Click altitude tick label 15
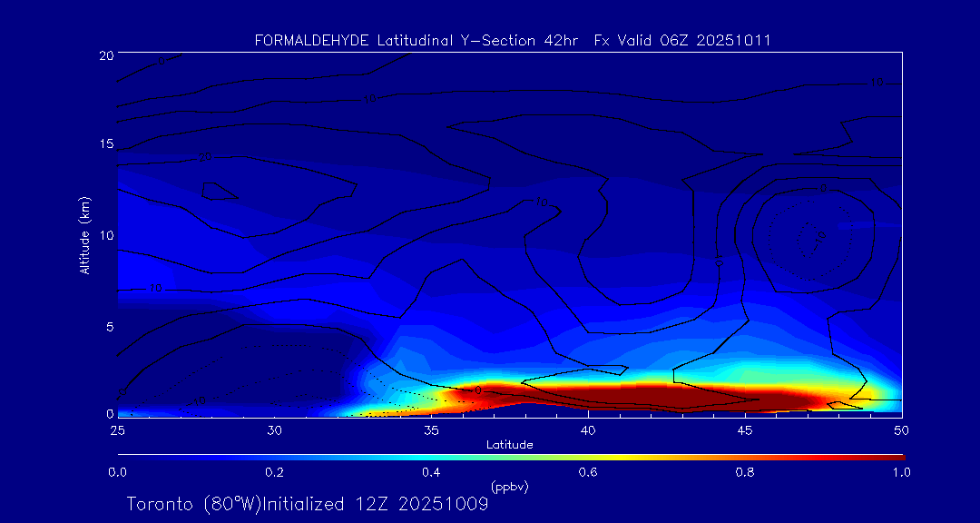 tap(104, 144)
